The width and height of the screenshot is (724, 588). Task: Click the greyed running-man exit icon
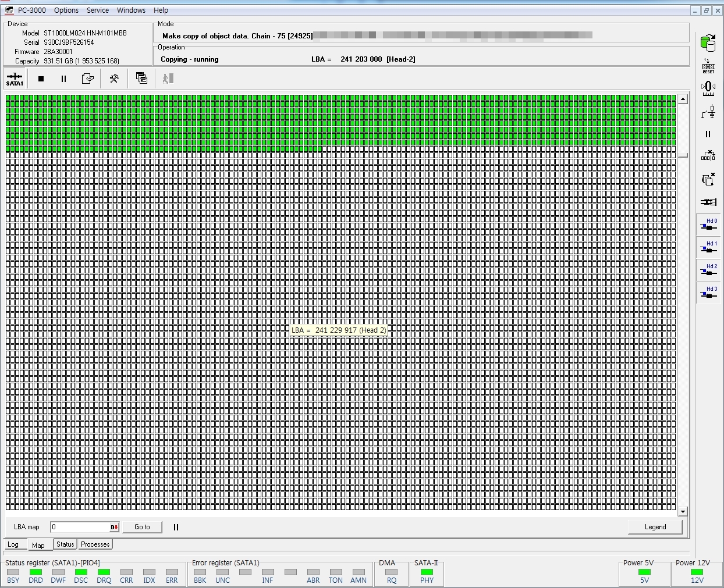coord(168,79)
